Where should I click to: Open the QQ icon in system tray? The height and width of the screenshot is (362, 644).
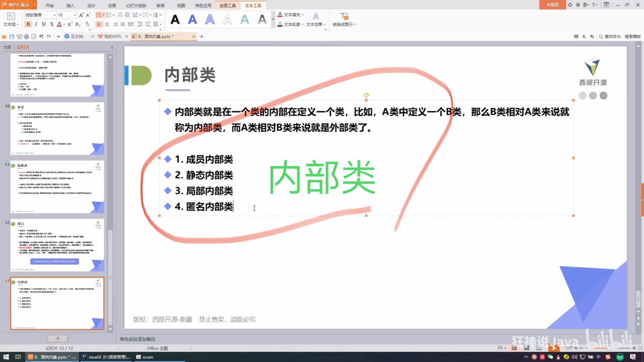(x=558, y=357)
